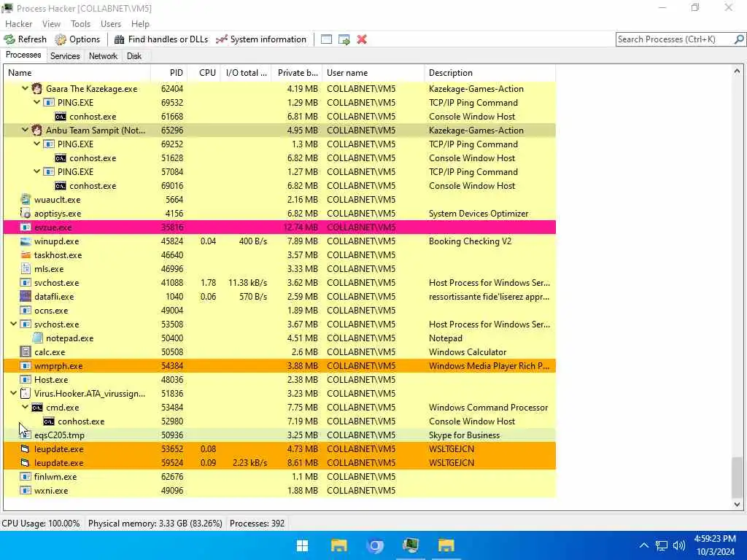Click the red X terminate icon

coord(362,39)
